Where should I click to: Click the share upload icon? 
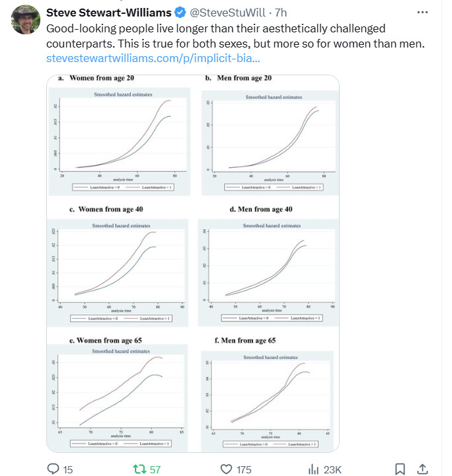tap(422, 469)
